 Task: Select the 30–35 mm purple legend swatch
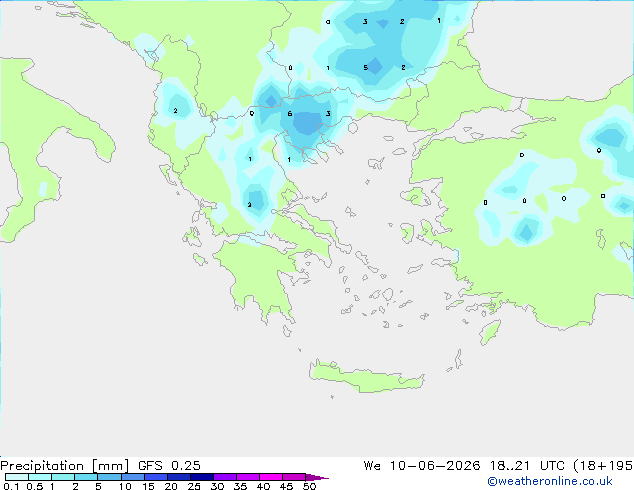click(225, 477)
